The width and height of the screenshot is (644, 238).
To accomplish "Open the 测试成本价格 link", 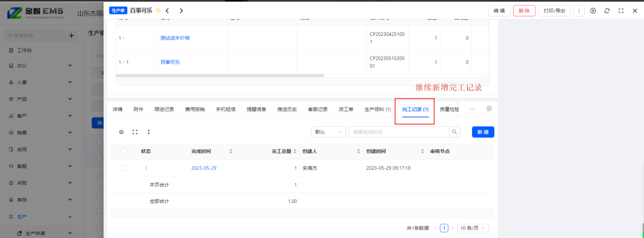I will 175,38.
